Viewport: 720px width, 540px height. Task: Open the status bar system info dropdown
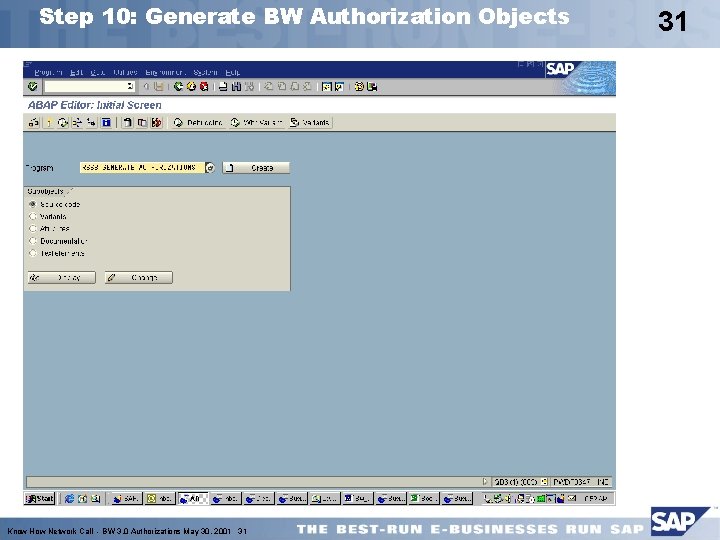pyautogui.click(x=545, y=482)
